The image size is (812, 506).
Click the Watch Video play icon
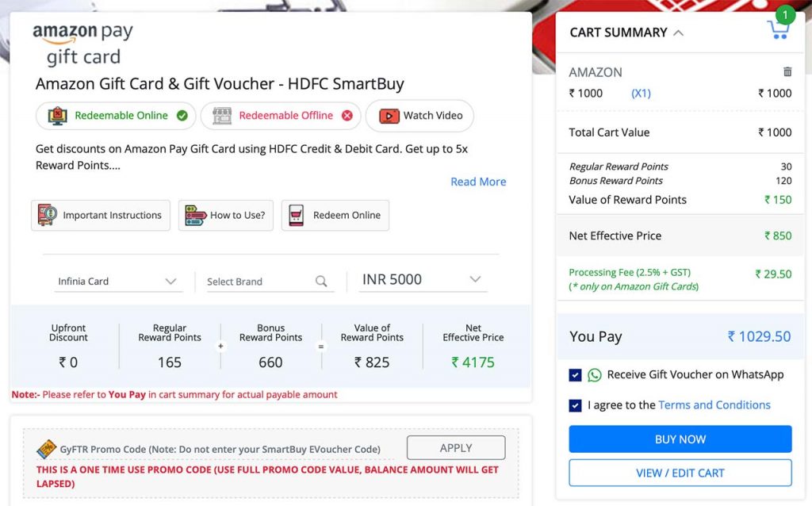tap(389, 116)
